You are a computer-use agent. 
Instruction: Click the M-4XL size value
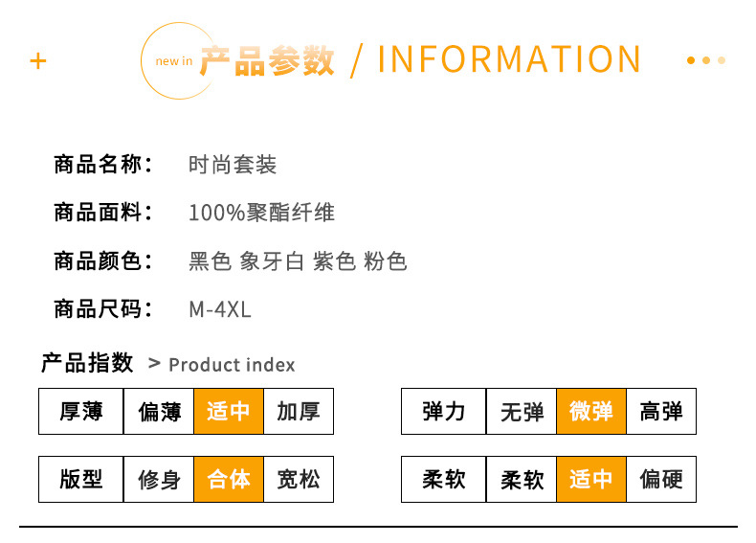(x=220, y=309)
